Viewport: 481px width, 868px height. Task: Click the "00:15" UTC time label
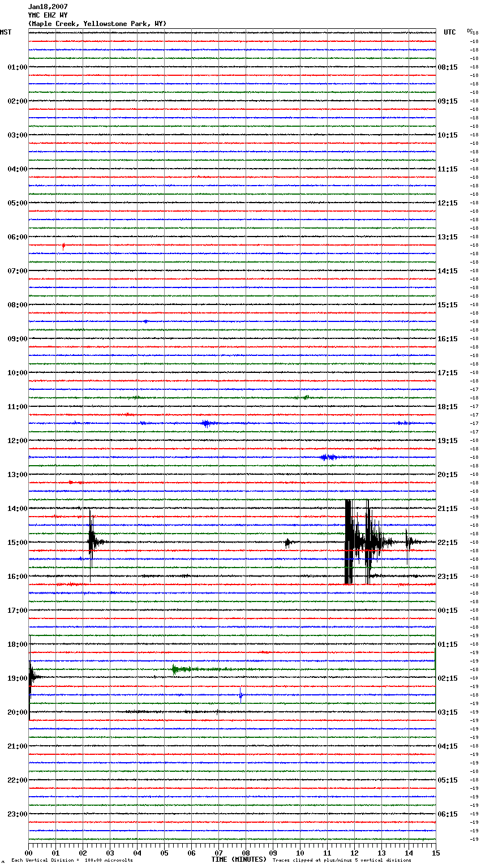coord(448,611)
